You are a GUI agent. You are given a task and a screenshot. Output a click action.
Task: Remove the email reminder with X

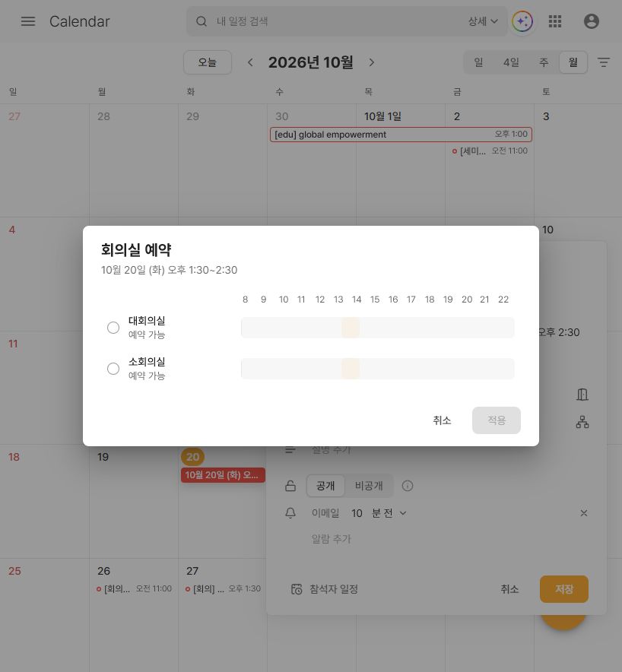pos(583,513)
